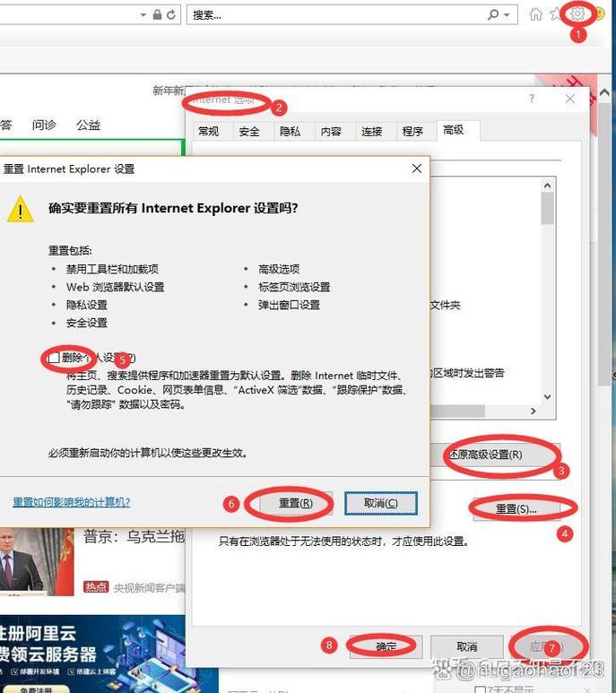Click the 还原高级设置(R) button
Image resolution: width=616 pixels, height=693 pixels.
coord(495,455)
